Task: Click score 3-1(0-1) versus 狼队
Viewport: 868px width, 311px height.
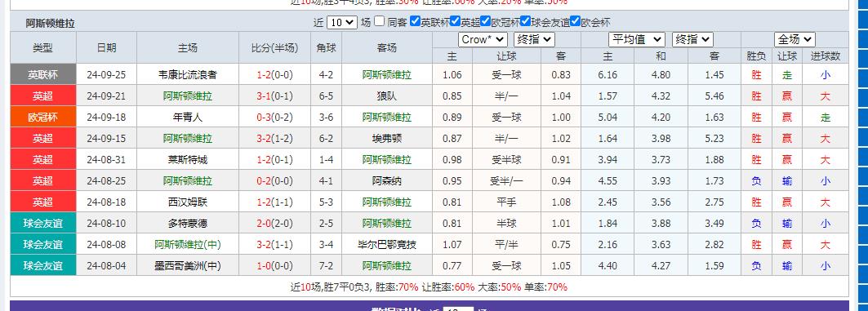Action: pyautogui.click(x=274, y=96)
